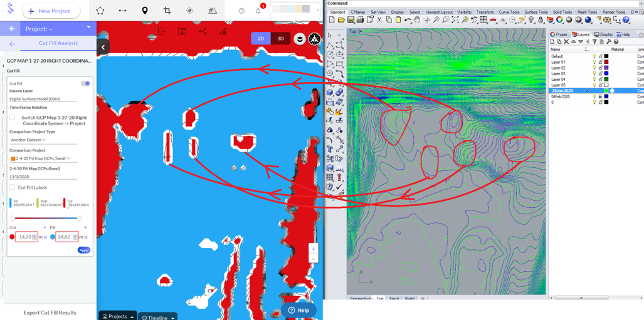
Task: Click Rhino New file icon
Action: (x=332, y=19)
